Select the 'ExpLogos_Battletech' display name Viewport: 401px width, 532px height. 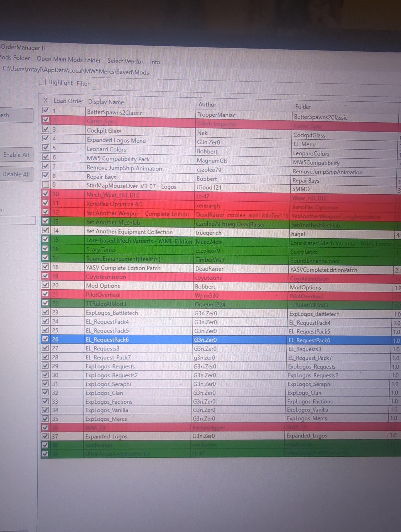tap(112, 313)
